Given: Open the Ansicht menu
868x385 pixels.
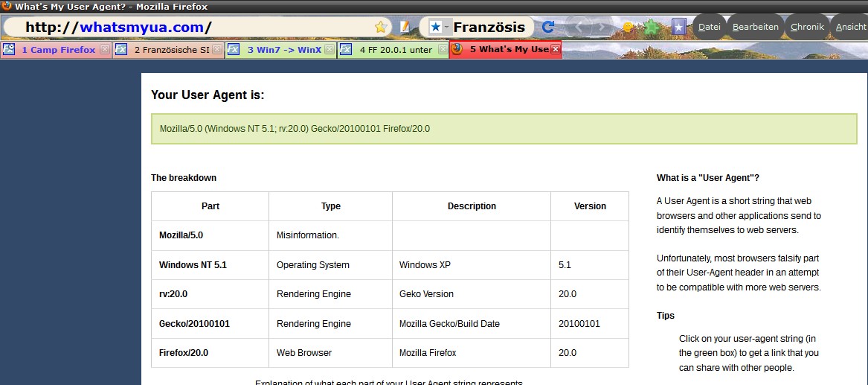Looking at the screenshot, I should click(851, 27).
